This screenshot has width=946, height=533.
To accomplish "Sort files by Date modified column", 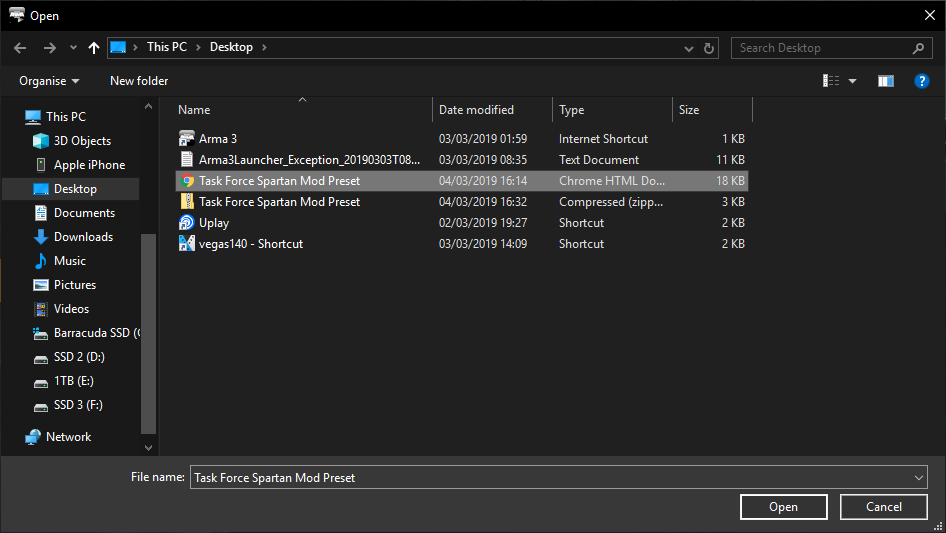I will [x=477, y=110].
